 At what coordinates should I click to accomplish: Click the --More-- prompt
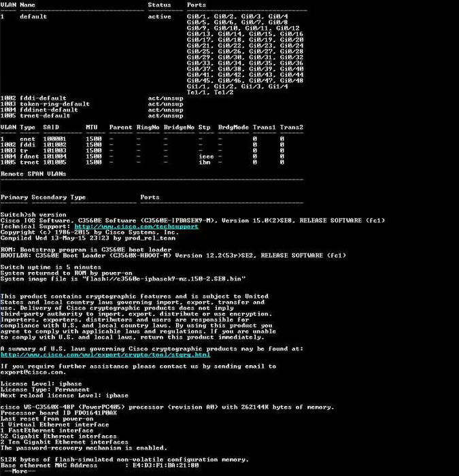(20, 471)
